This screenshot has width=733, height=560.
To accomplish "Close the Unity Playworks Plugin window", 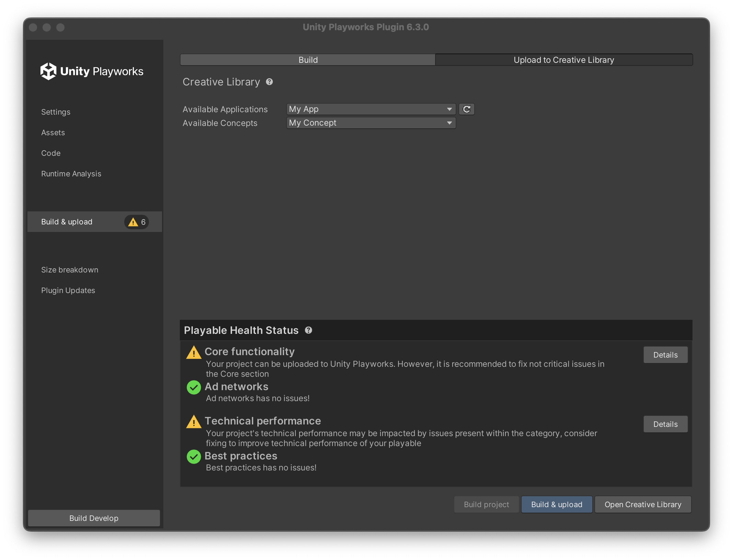I will [33, 27].
